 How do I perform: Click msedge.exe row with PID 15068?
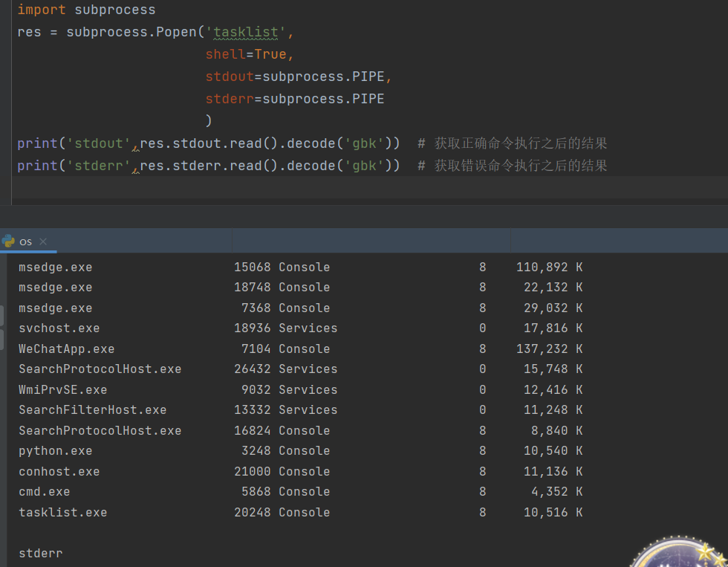pyautogui.click(x=300, y=268)
